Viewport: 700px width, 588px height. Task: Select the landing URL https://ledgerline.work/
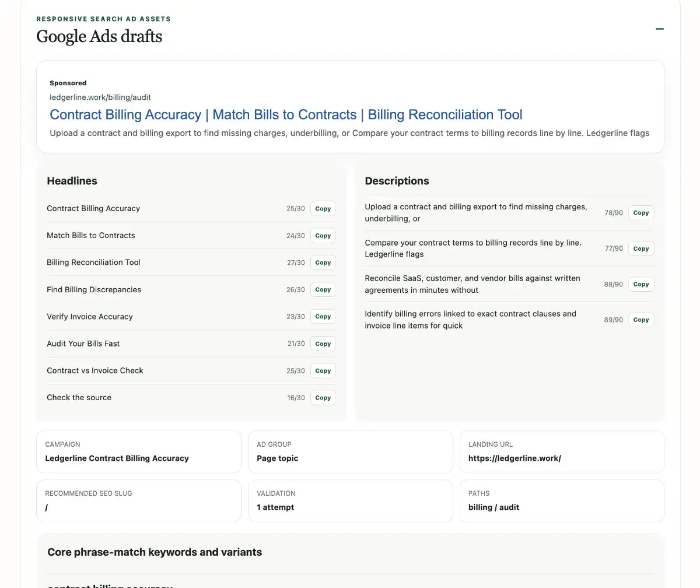[x=515, y=458]
